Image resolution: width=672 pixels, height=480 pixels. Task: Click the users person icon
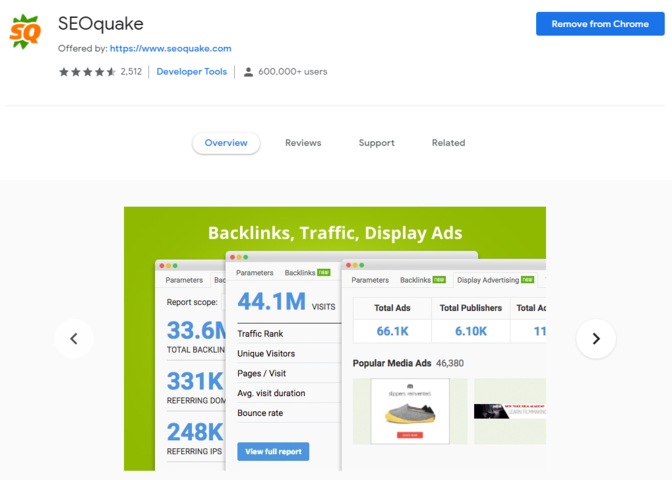tap(248, 72)
